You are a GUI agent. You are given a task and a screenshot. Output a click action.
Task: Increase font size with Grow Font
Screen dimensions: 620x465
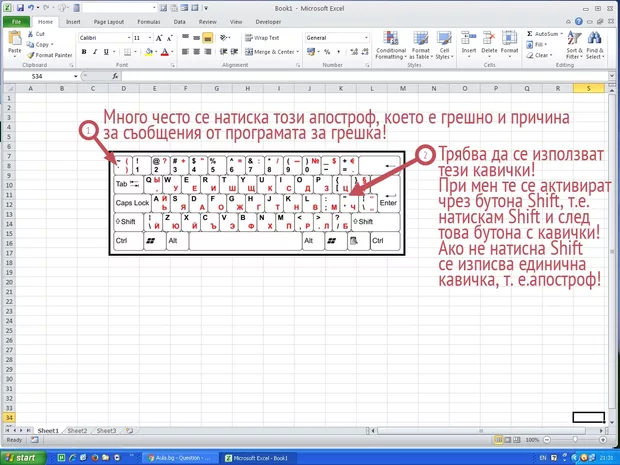coord(159,38)
